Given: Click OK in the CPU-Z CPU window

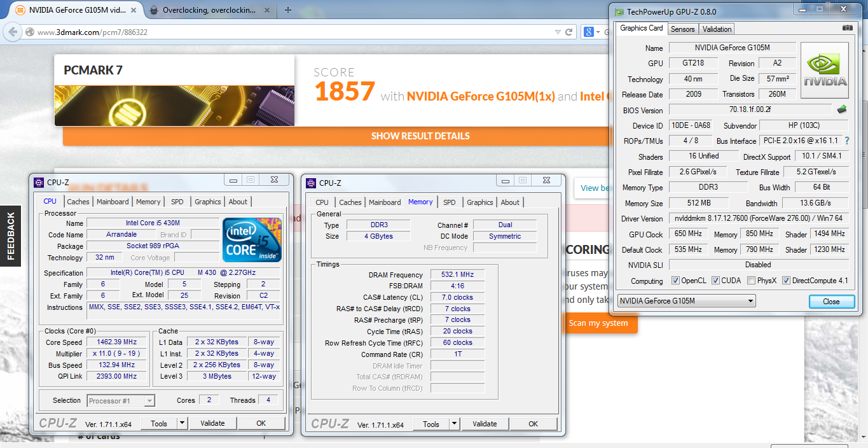Looking at the screenshot, I should [x=261, y=423].
